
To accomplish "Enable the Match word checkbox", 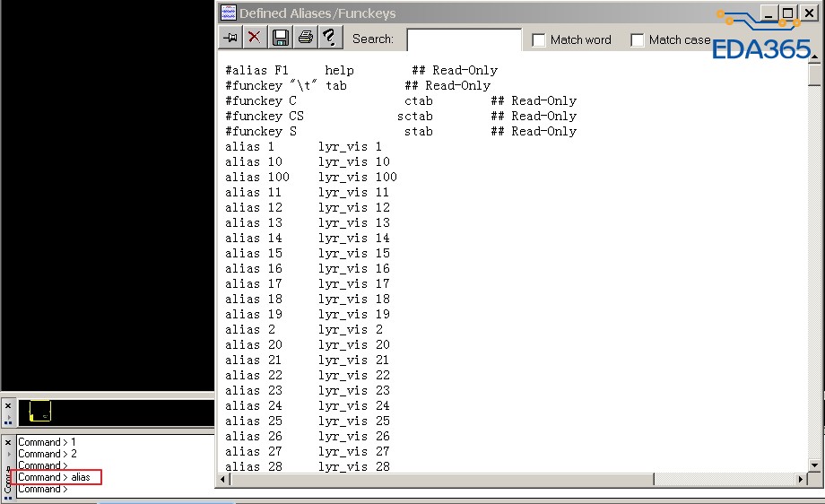I will point(539,40).
